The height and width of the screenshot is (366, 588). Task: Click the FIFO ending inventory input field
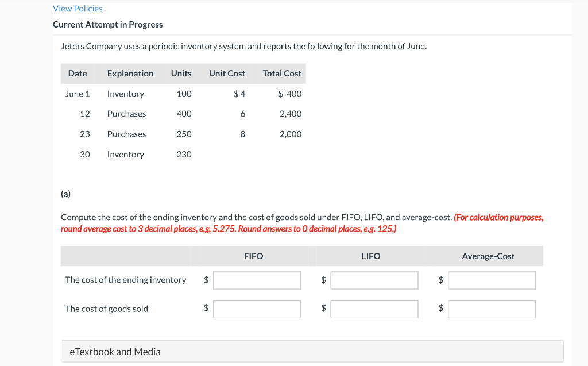coord(256,280)
